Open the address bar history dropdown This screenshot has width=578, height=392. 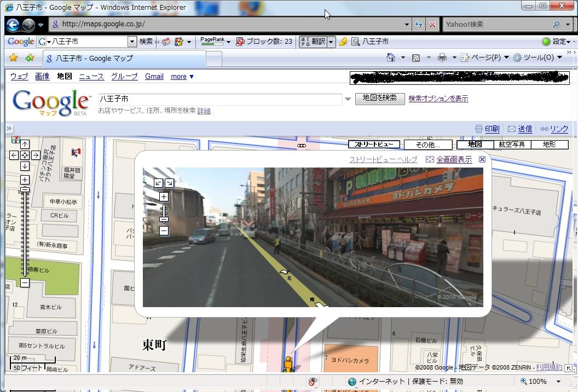(407, 25)
